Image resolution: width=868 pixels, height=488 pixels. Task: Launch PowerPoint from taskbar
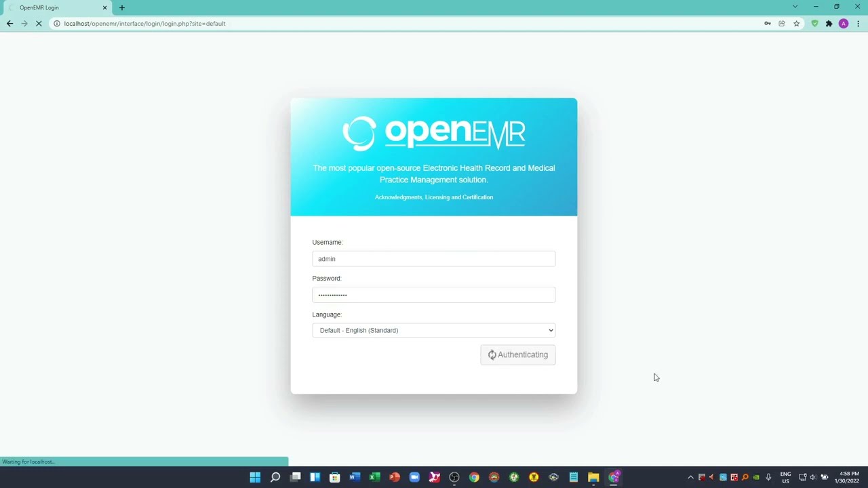tap(395, 477)
